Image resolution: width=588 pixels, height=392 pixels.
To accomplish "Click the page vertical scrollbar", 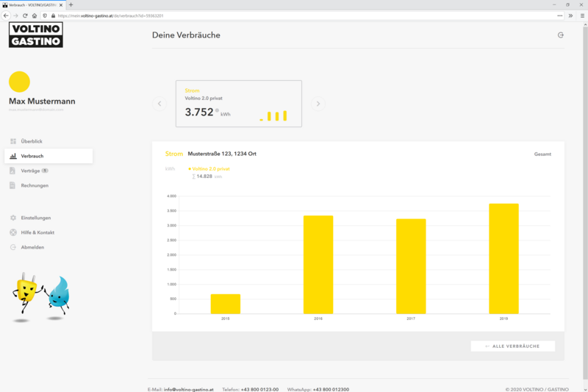I will (x=585, y=202).
